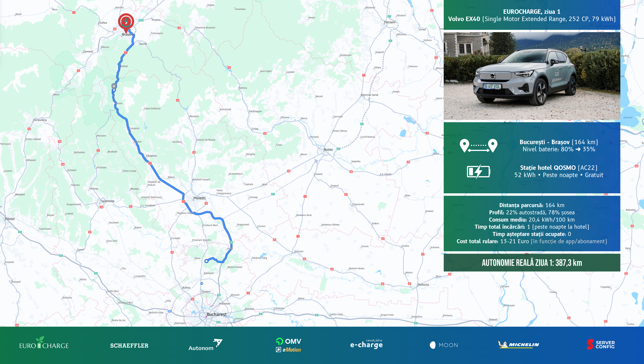
Task: Click the A3 highway shield on route
Action: [x=231, y=242]
